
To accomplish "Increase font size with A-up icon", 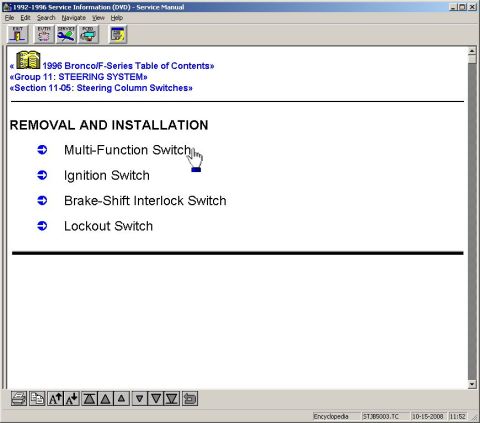I will pyautogui.click(x=55, y=398).
